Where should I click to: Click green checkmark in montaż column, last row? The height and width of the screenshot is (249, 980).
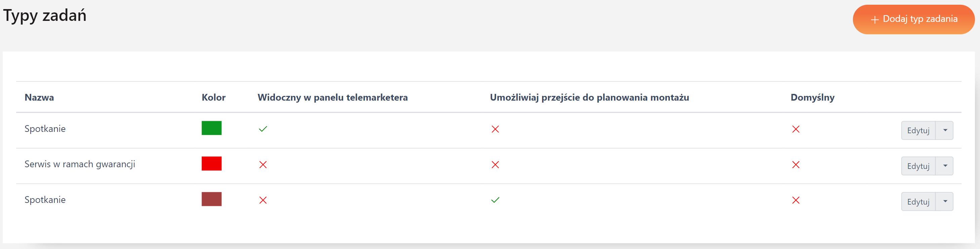click(x=495, y=200)
